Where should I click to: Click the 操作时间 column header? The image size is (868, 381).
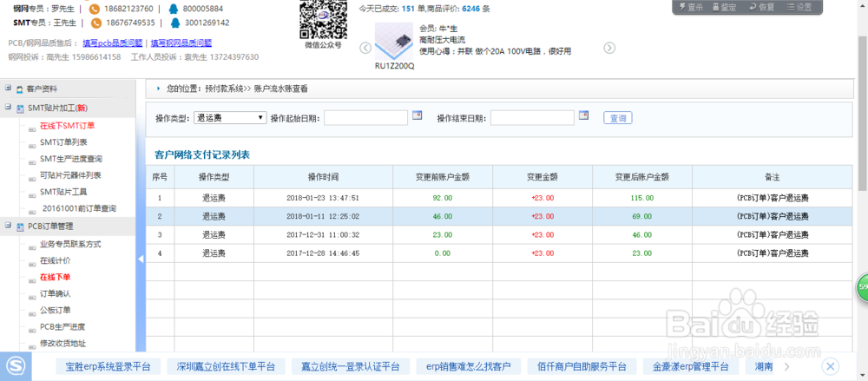323,177
